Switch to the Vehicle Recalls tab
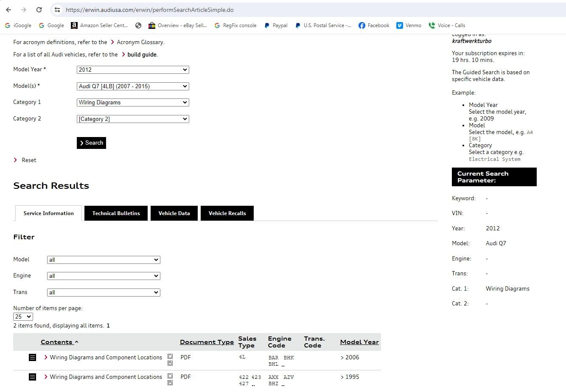 (227, 213)
